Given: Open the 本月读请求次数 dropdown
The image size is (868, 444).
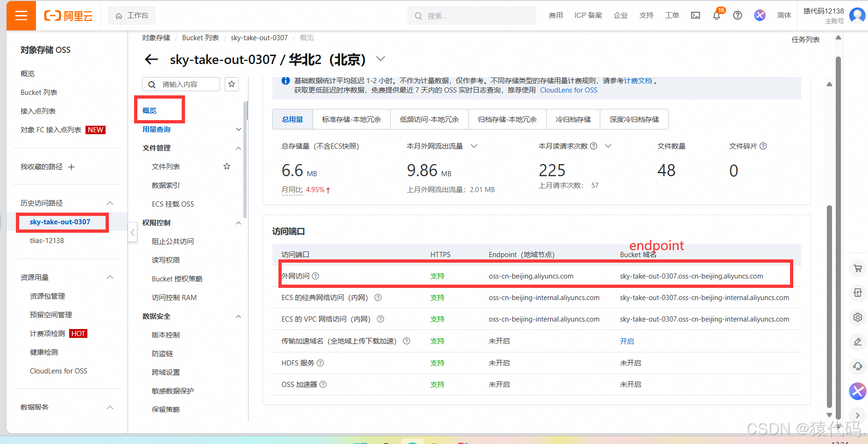Looking at the screenshot, I should (608, 146).
